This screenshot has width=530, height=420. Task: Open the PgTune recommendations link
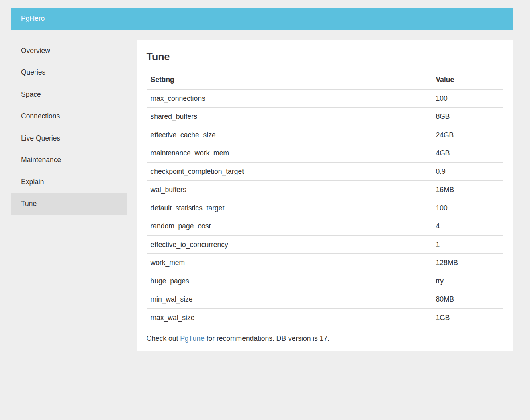[192, 338]
